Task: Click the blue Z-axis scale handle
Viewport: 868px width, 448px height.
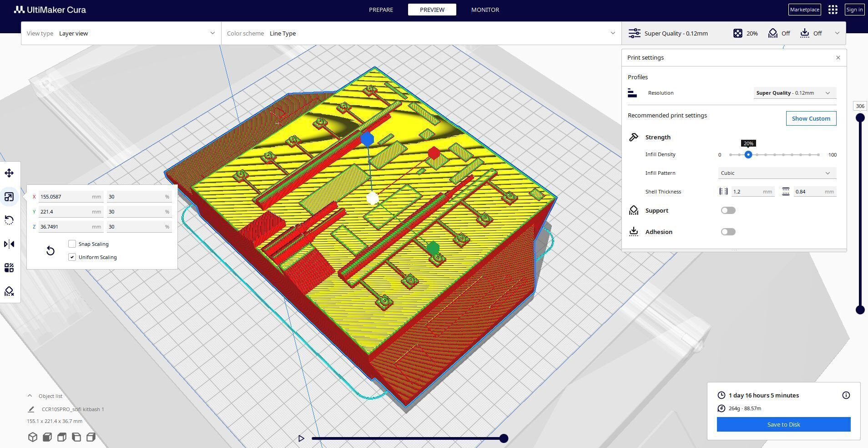Action: [x=367, y=139]
